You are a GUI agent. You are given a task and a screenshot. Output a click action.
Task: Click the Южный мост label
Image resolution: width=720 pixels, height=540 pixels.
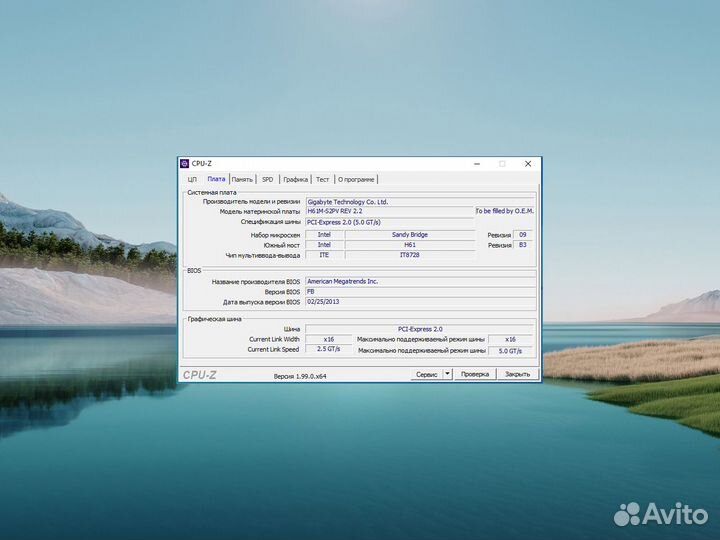281,245
